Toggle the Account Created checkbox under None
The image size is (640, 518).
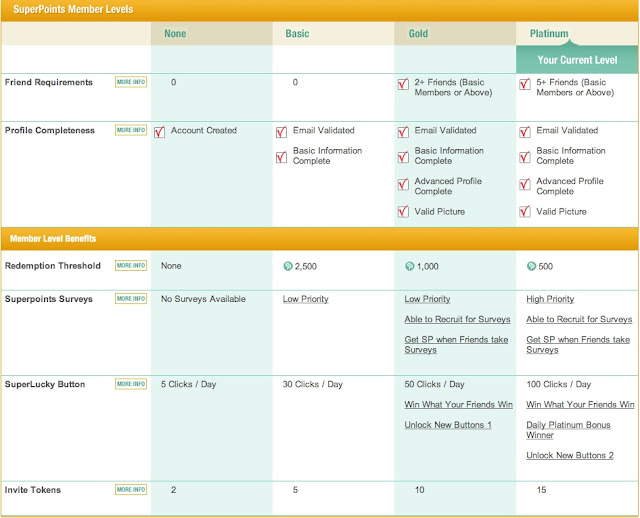point(160,132)
